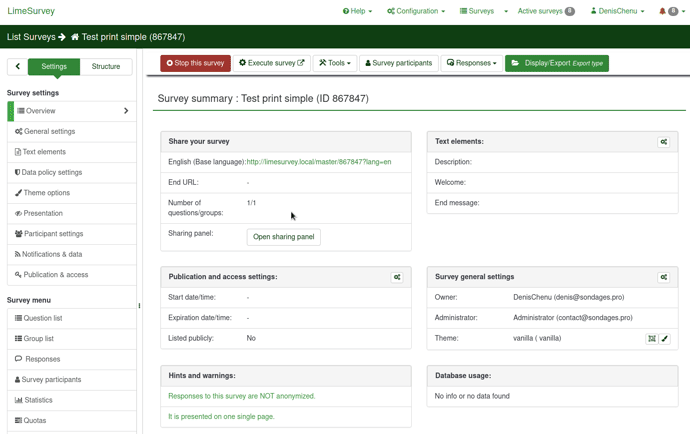Open DenisChenu user account menu
This screenshot has height=434, width=690.
click(617, 11)
